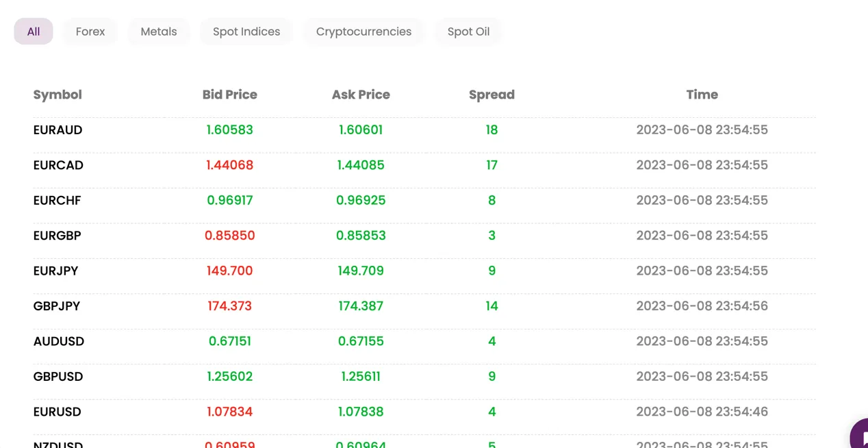
Task: Select the EURAUD symbol
Action: coord(58,130)
